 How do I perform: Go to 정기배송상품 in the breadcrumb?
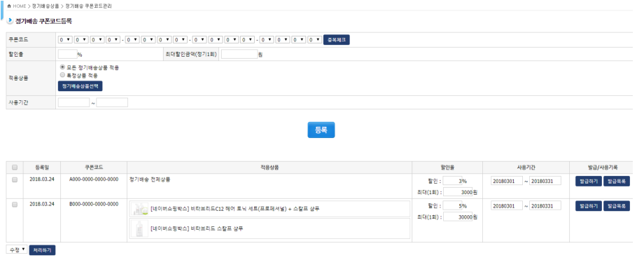tap(45, 6)
